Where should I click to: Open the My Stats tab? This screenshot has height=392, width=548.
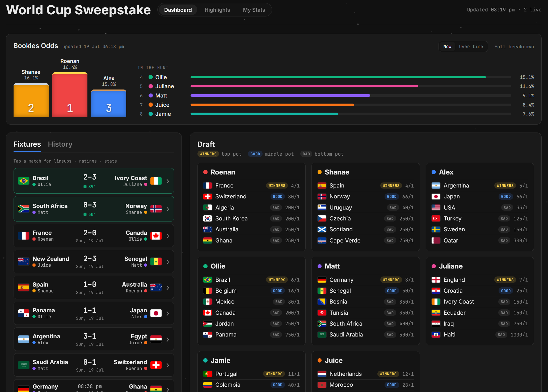254,10
